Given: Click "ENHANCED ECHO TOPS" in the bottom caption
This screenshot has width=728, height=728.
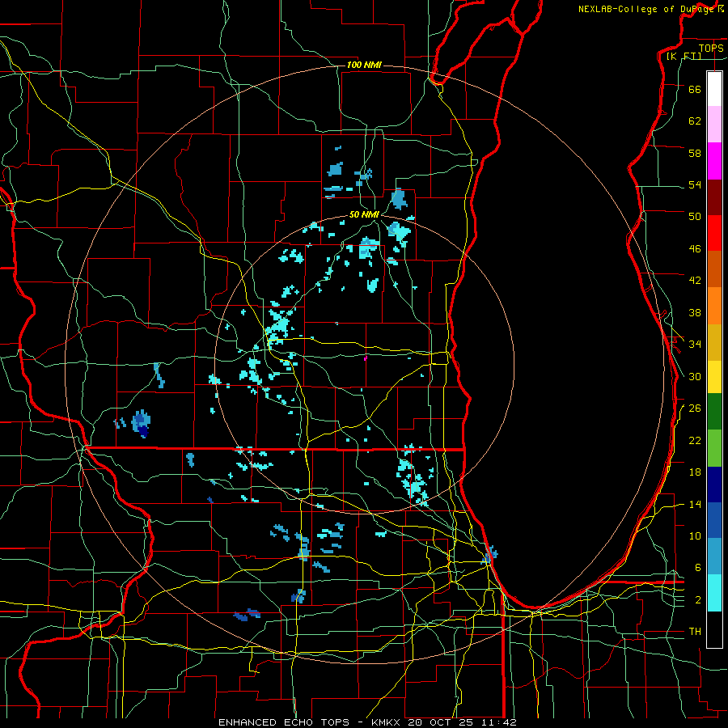Looking at the screenshot, I should (284, 722).
